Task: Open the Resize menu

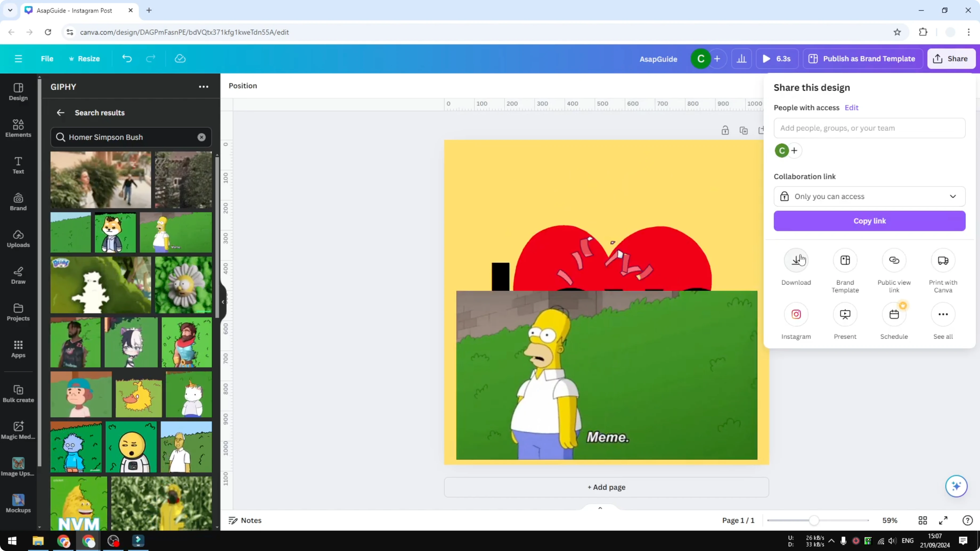Action: 84,59
